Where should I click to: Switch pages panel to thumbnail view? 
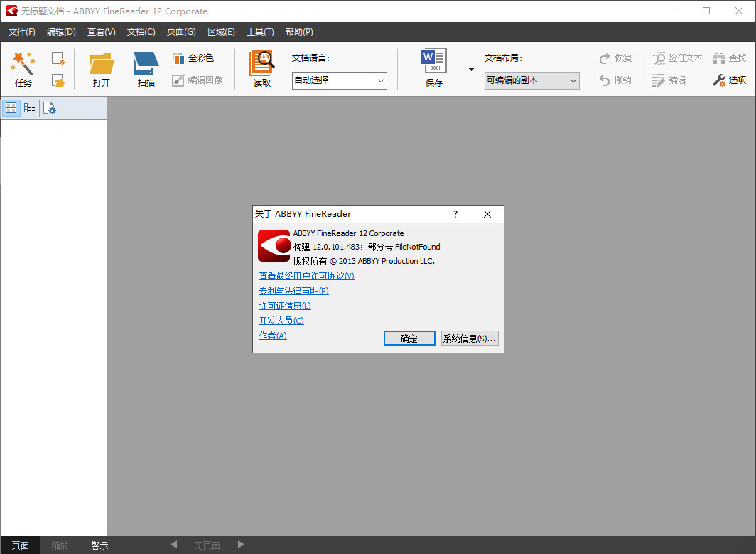11,107
